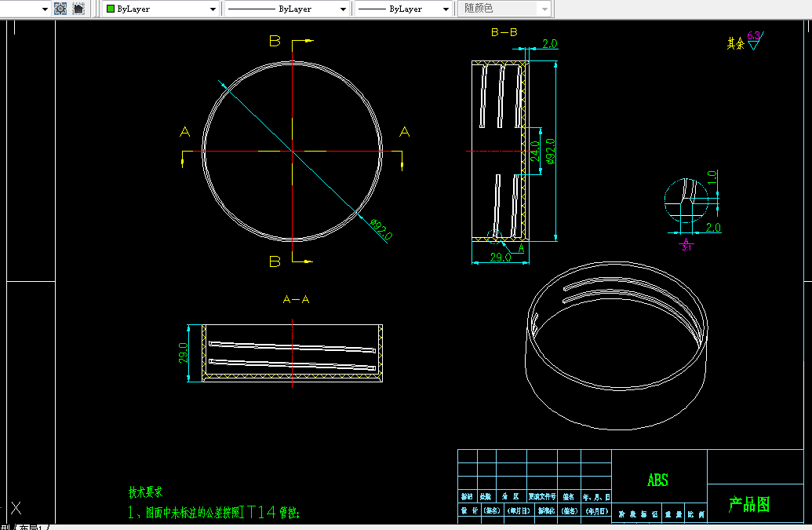Select the 29.0 dimension left of A-A view

[184, 353]
